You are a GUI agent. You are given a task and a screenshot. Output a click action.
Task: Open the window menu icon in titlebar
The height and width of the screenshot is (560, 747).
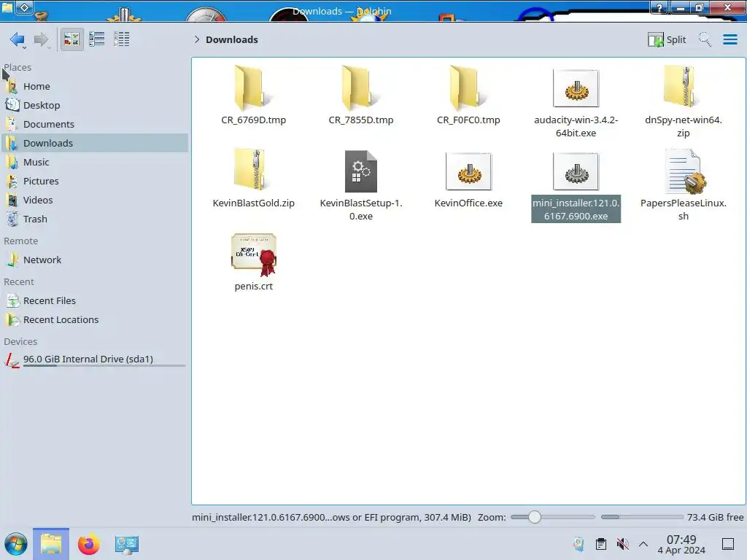coord(7,7)
